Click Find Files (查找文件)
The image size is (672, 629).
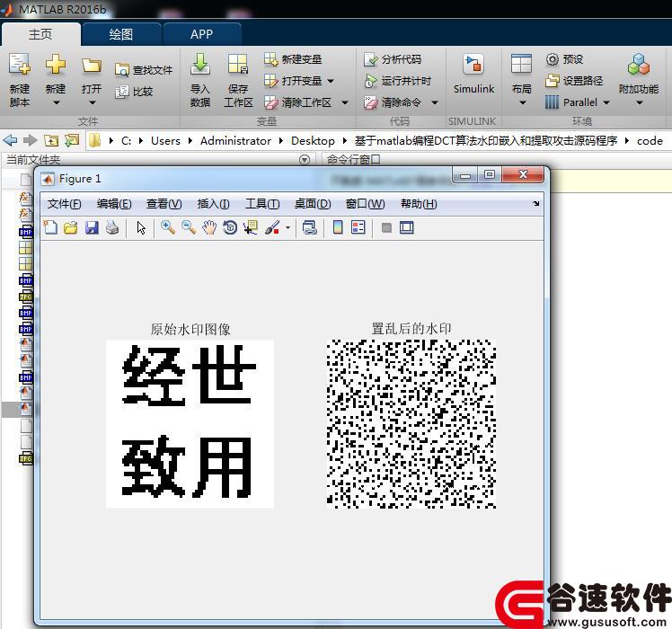click(x=144, y=70)
